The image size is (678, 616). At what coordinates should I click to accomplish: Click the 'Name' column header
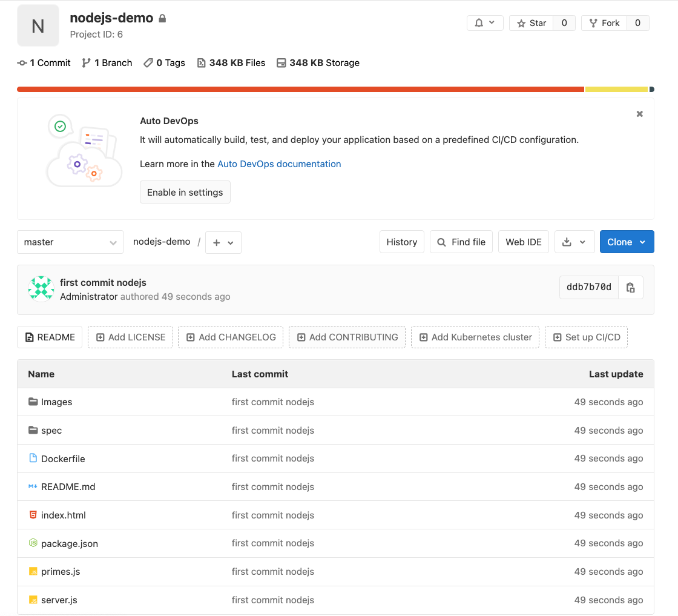pos(41,374)
